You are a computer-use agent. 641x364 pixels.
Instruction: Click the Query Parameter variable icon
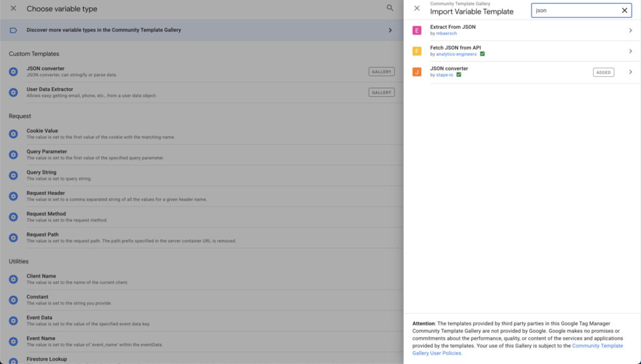click(13, 154)
